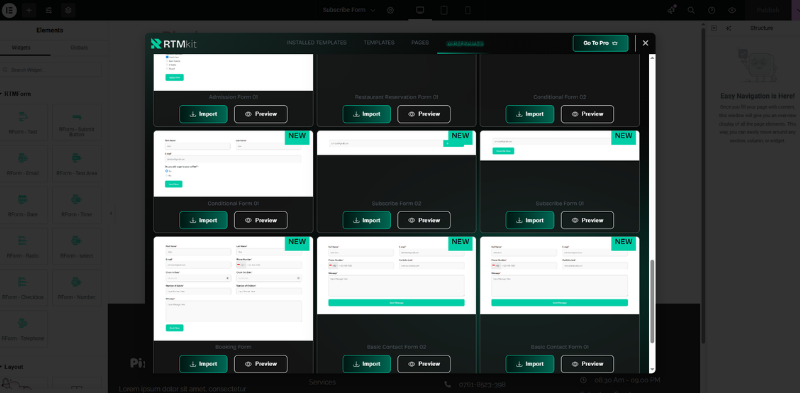The image size is (800, 393).
Task: Switch to tablet device mode
Action: click(x=444, y=10)
